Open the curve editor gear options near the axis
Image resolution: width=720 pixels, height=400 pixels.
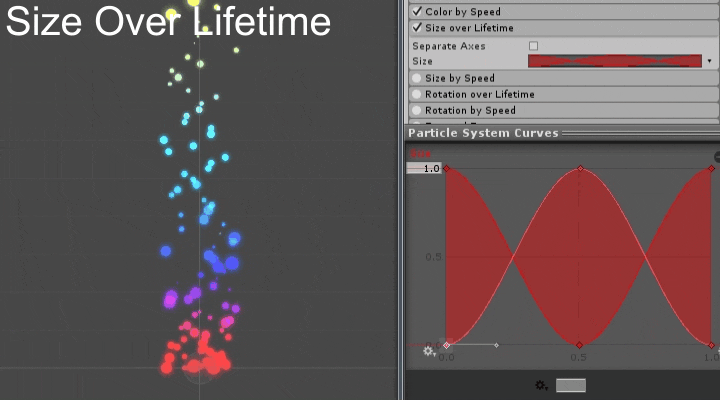[x=429, y=352]
